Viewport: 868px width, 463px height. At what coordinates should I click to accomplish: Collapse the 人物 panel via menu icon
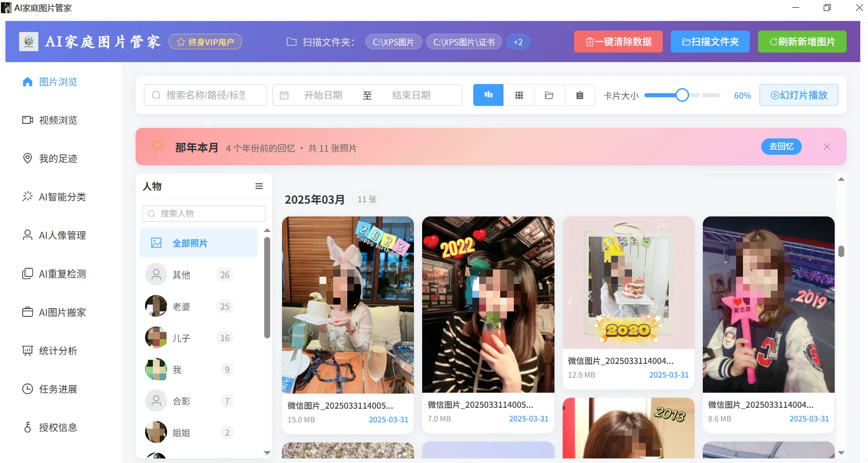(259, 186)
